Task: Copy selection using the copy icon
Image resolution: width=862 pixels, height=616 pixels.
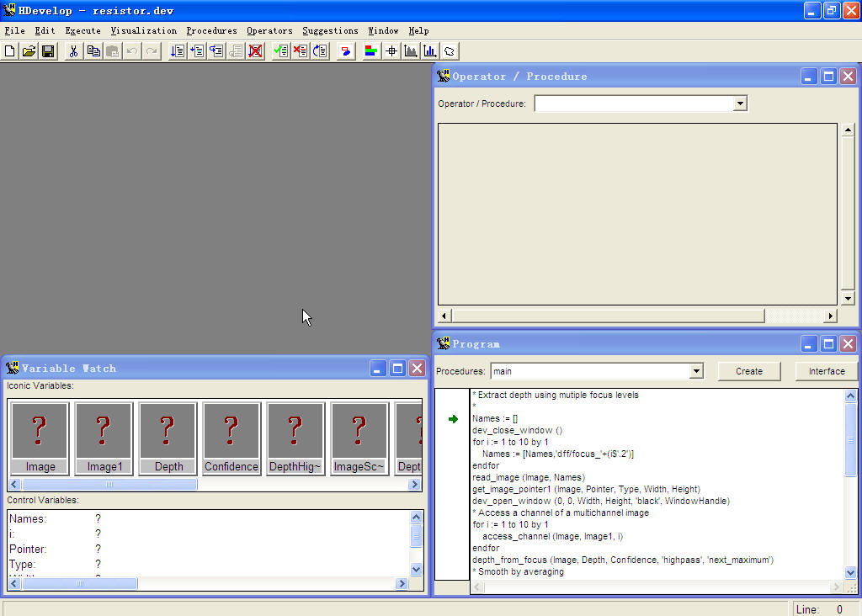Action: pos(93,51)
